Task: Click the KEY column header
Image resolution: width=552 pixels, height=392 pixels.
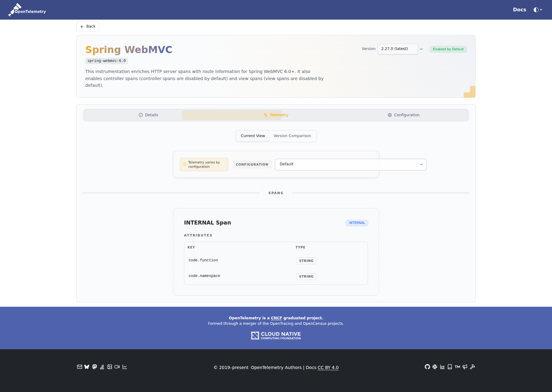Action: [191, 247]
